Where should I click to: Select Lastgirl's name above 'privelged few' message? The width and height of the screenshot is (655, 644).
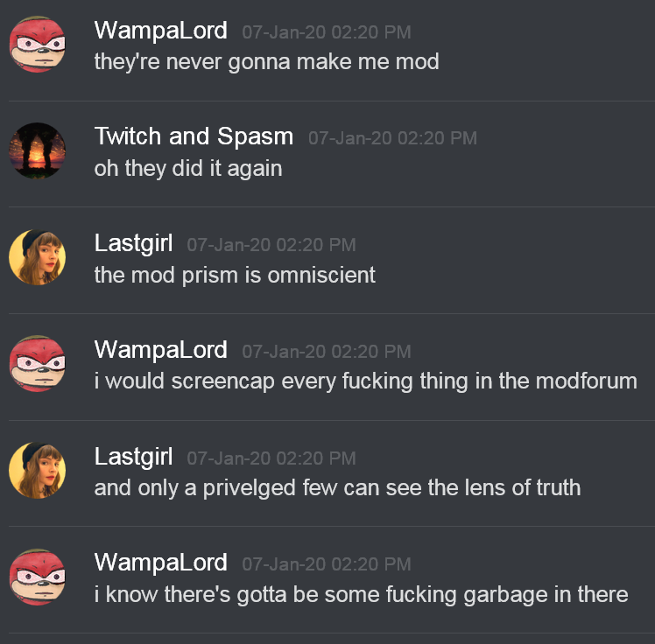tap(133, 457)
